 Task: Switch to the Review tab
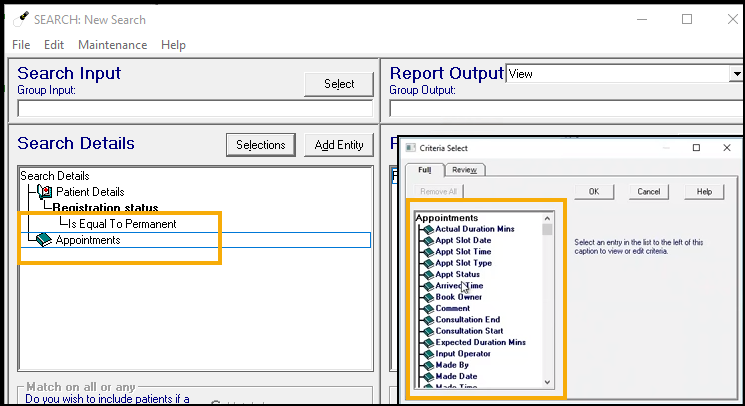click(464, 169)
